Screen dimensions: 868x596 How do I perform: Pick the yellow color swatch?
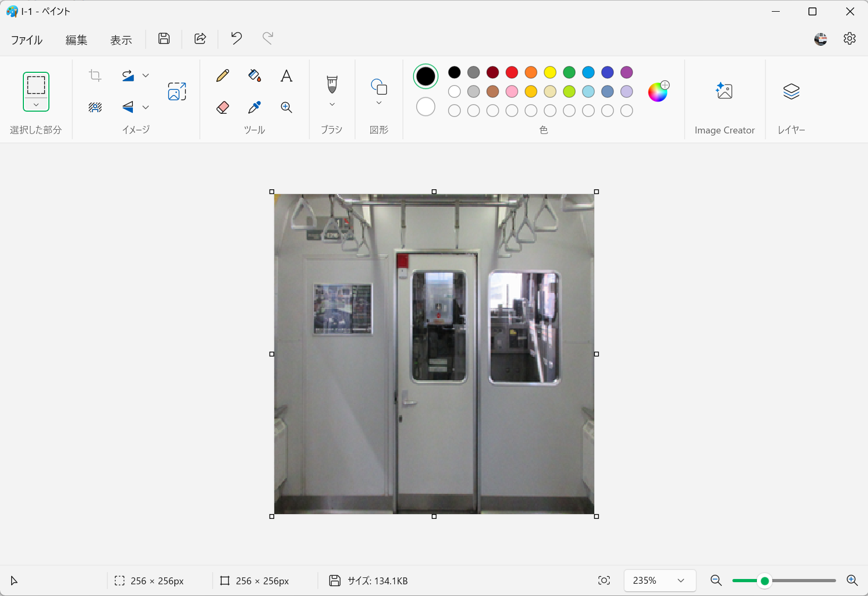(550, 72)
